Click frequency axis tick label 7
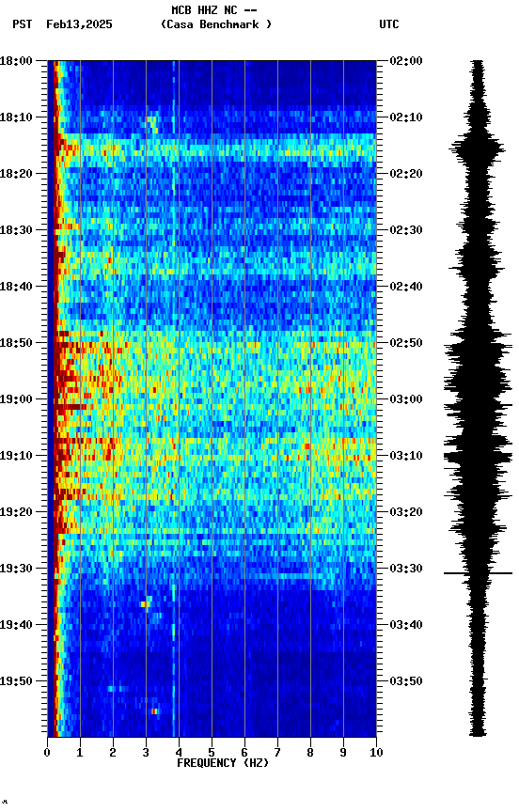The width and height of the screenshot is (519, 812). point(277,753)
